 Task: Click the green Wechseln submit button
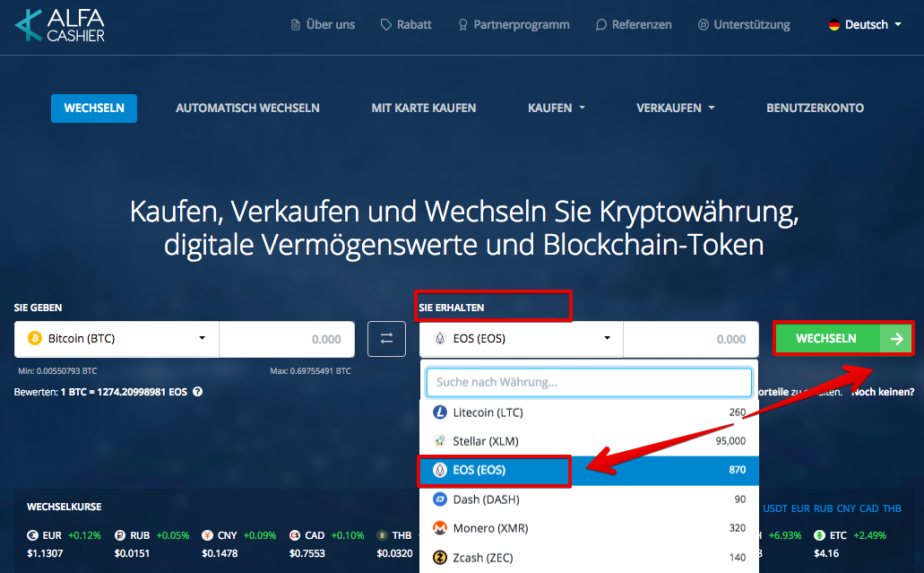point(844,338)
